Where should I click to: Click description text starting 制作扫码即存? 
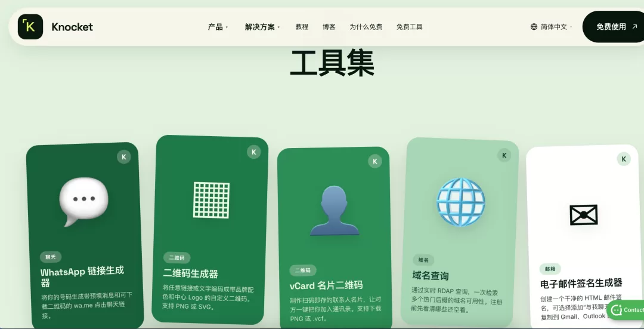335,309
